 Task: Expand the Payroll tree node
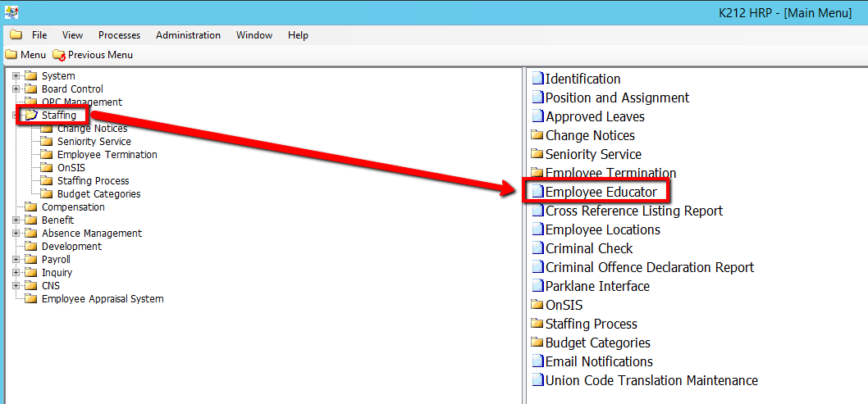tap(16, 260)
